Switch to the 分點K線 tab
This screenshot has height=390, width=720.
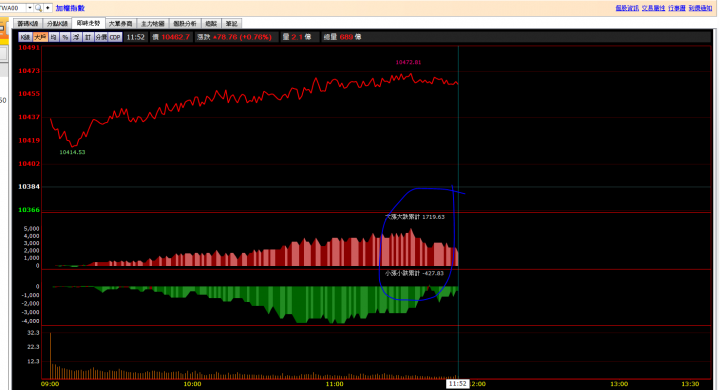coord(57,23)
